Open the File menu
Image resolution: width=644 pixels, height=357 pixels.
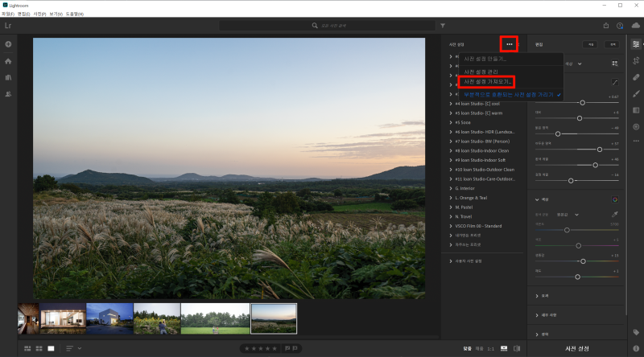pyautogui.click(x=8, y=14)
